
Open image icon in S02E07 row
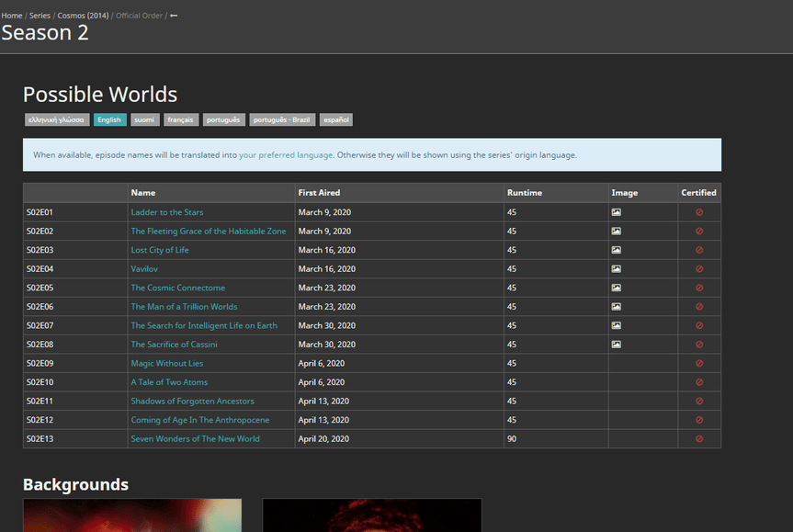pyautogui.click(x=616, y=325)
